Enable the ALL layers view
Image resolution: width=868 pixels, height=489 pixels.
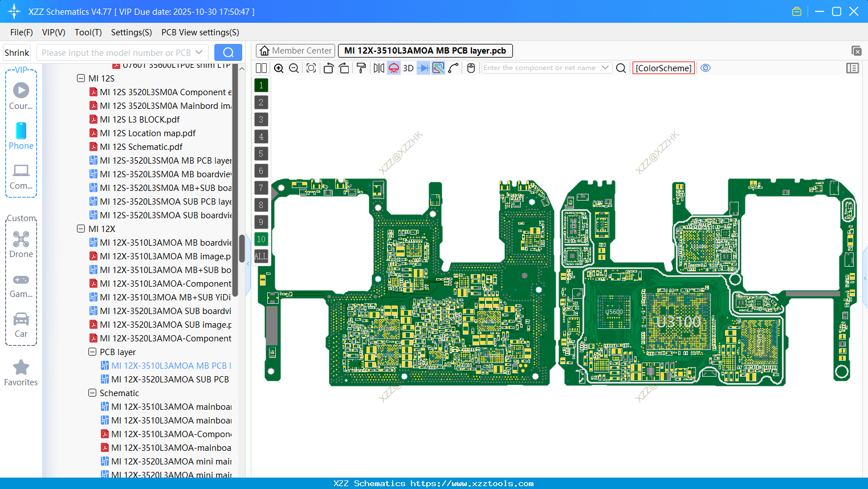click(261, 256)
